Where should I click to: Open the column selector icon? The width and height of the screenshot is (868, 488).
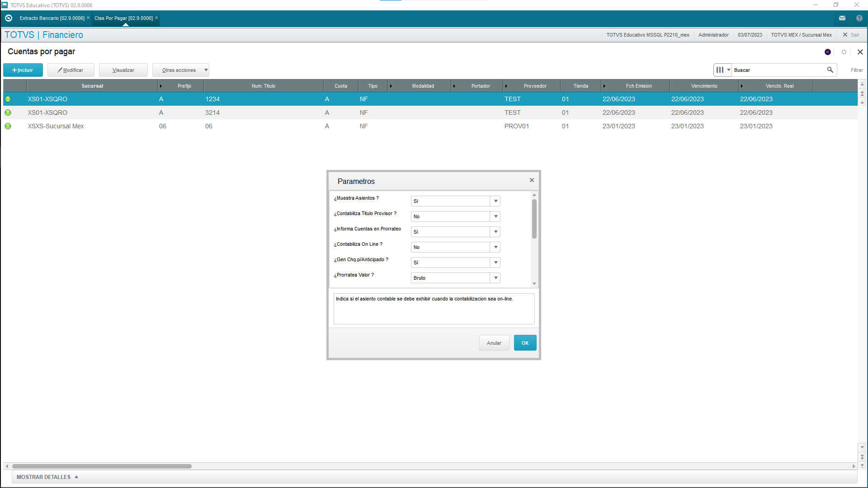pos(723,70)
